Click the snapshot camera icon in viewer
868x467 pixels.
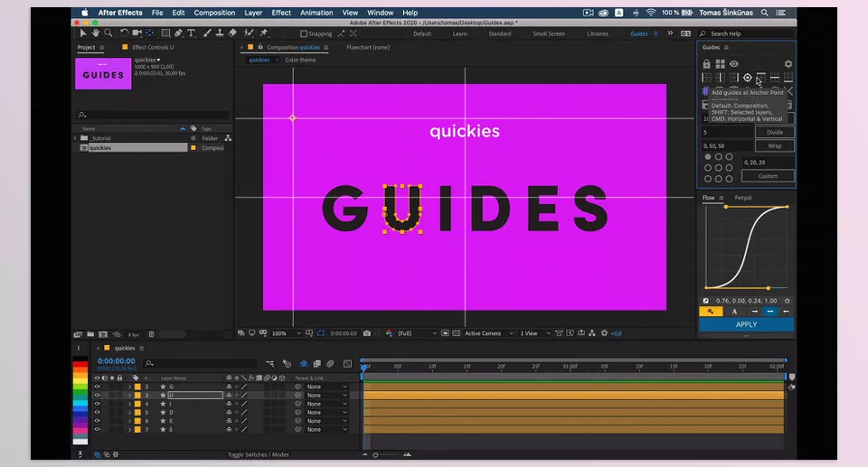367,333
